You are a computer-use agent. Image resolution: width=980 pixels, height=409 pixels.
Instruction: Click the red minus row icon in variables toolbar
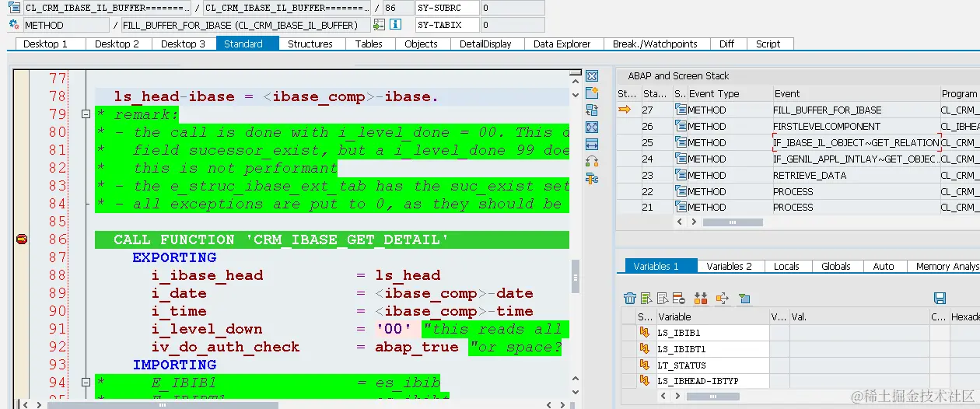678,299
